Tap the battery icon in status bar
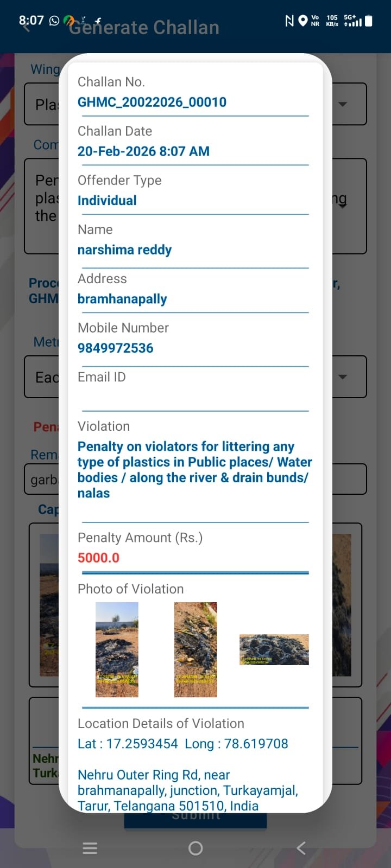 point(369,21)
